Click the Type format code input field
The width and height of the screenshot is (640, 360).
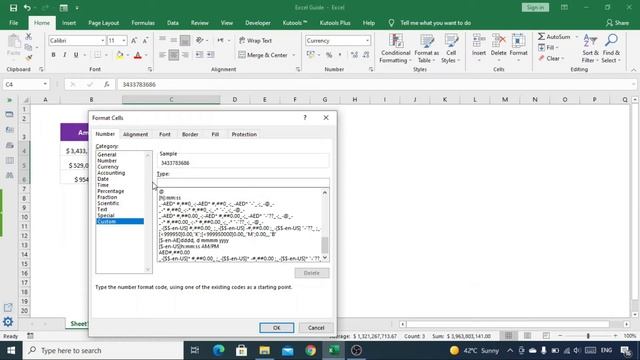(x=243, y=182)
